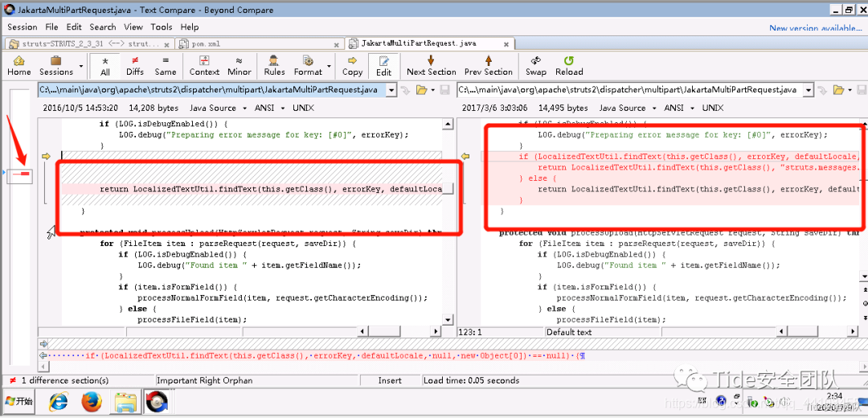Launch Firefox from taskbar
This screenshot has height=418, width=868.
tap(92, 403)
